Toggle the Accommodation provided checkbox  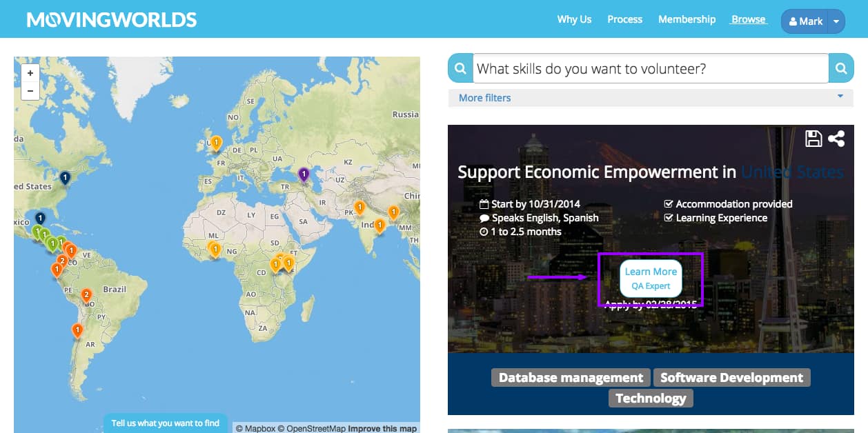[669, 203]
